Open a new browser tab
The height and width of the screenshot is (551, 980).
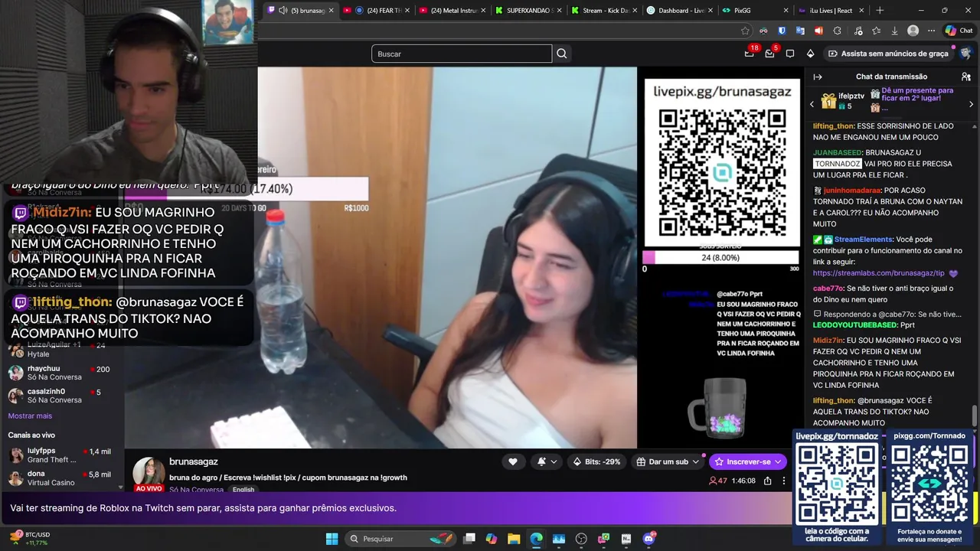coord(880,10)
